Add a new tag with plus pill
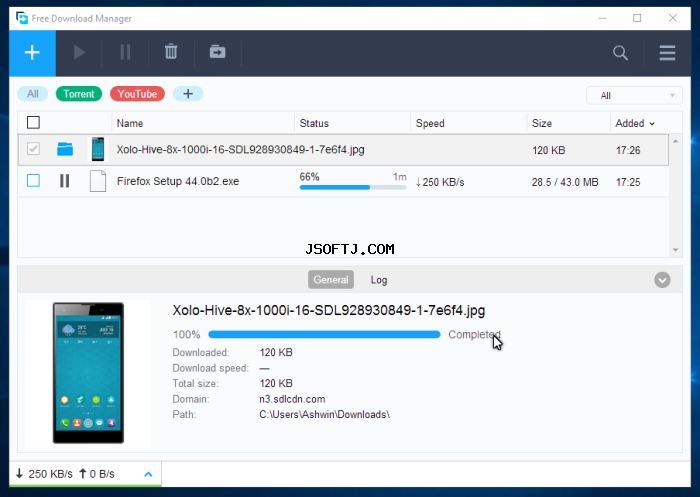Image resolution: width=700 pixels, height=497 pixels. 188,94
